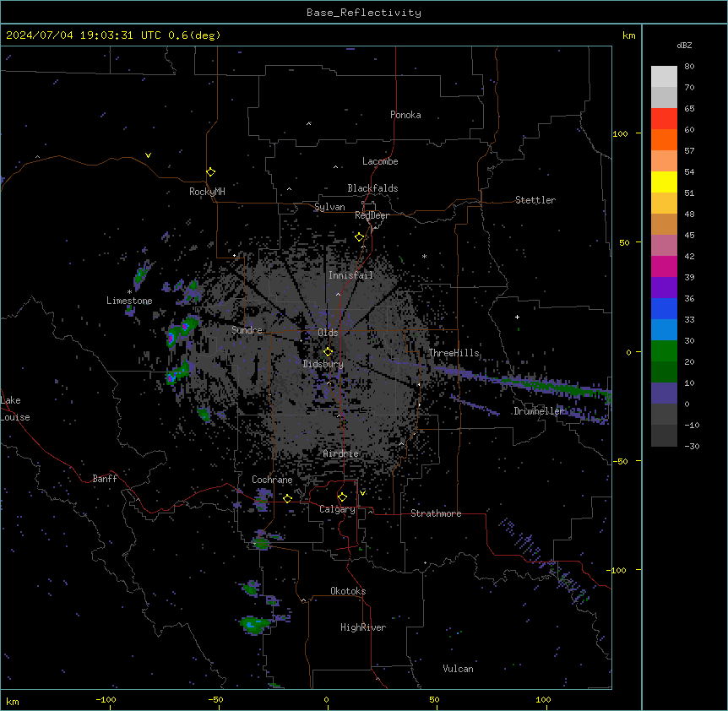The height and width of the screenshot is (711, 728).
Task: Click the -100 tick on bottom axis
Action: (106, 699)
